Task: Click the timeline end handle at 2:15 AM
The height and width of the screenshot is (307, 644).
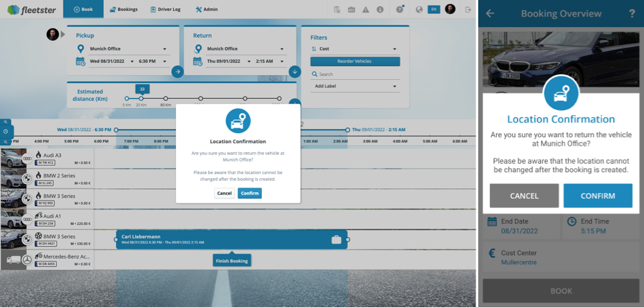Action: (347, 130)
